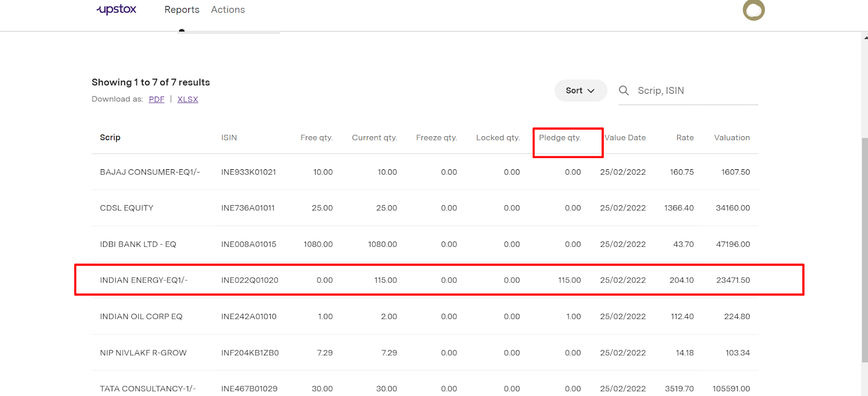
Task: Click the Upstox logo
Action: pos(117,10)
